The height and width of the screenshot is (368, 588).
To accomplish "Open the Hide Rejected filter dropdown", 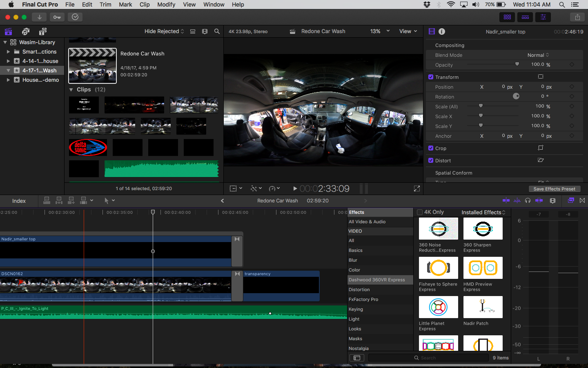I will (164, 31).
